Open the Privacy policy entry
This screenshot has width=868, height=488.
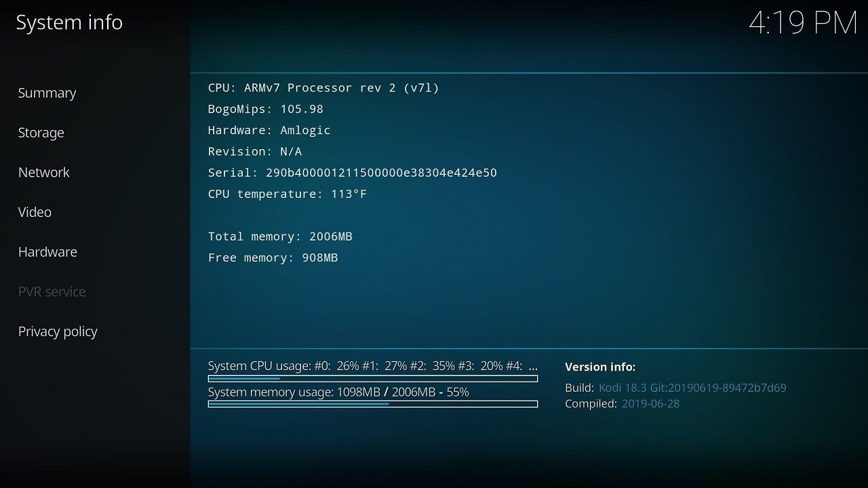(x=58, y=331)
